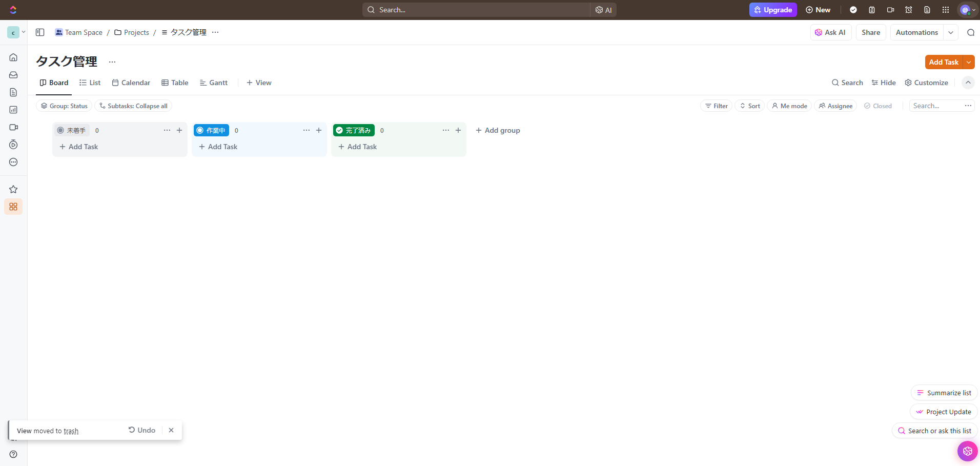Open the Filter options
This screenshot has width=980, height=466.
(x=717, y=106)
